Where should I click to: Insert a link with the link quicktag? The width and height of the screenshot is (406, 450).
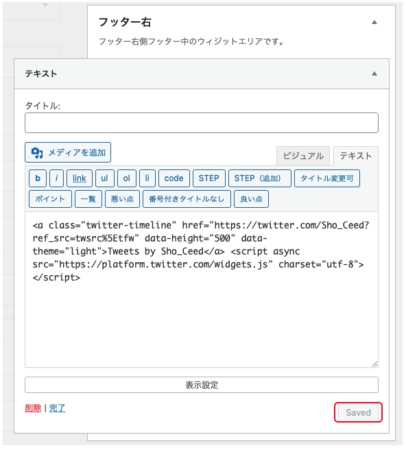tap(79, 178)
